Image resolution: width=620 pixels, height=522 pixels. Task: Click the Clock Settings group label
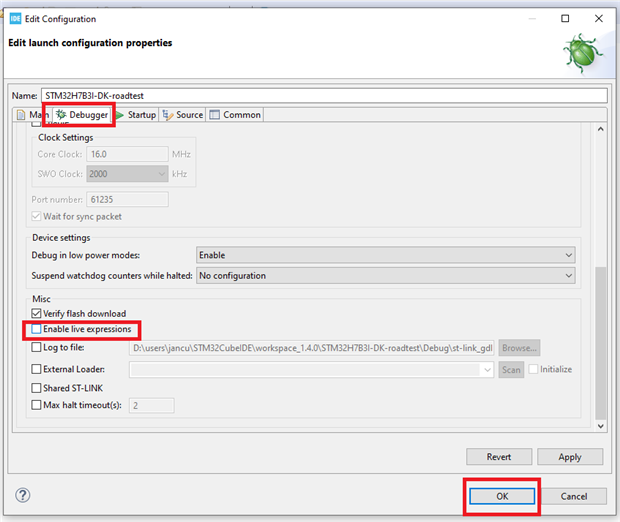[66, 137]
